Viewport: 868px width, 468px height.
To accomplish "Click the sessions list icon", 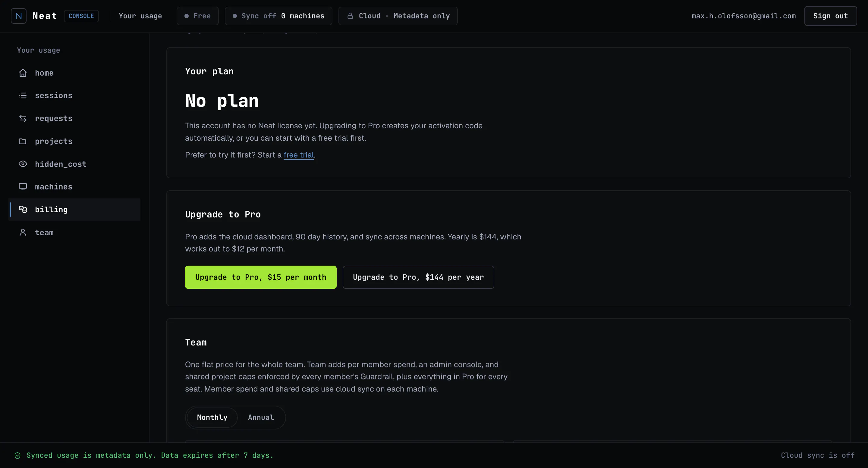I will point(23,96).
